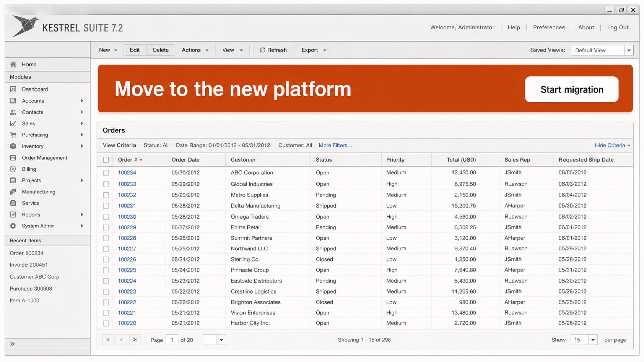Click the Manufacturing module icon
The height and width of the screenshot is (362, 644).
click(x=13, y=192)
